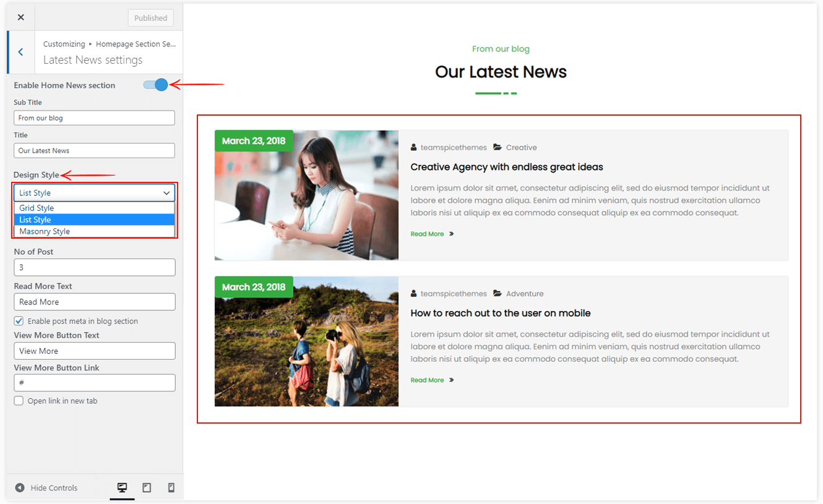This screenshot has width=823, height=504.
Task: Go back using the left chevron arrow
Action: (20, 53)
